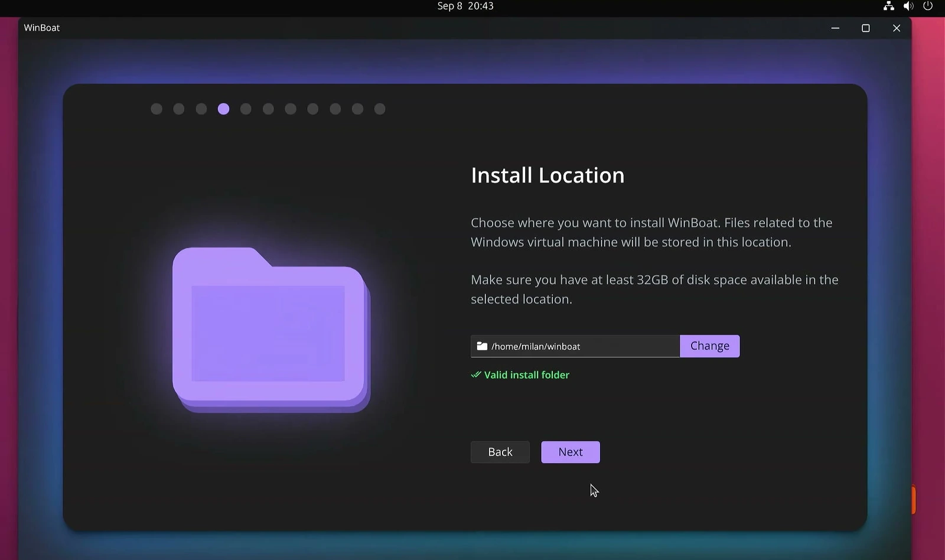Go back with the Back button
Screen dimensions: 945x560
point(500,452)
